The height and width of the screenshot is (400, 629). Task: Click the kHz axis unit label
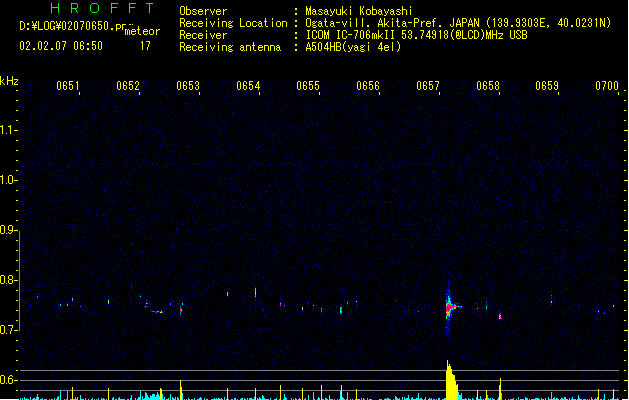click(x=9, y=81)
